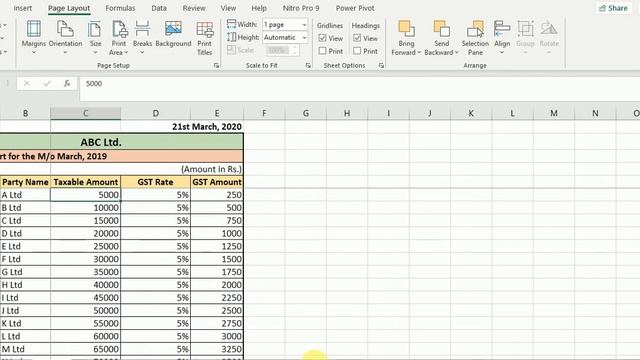The width and height of the screenshot is (640, 360).
Task: Click the Insert Function fx icon
Action: [x=67, y=84]
